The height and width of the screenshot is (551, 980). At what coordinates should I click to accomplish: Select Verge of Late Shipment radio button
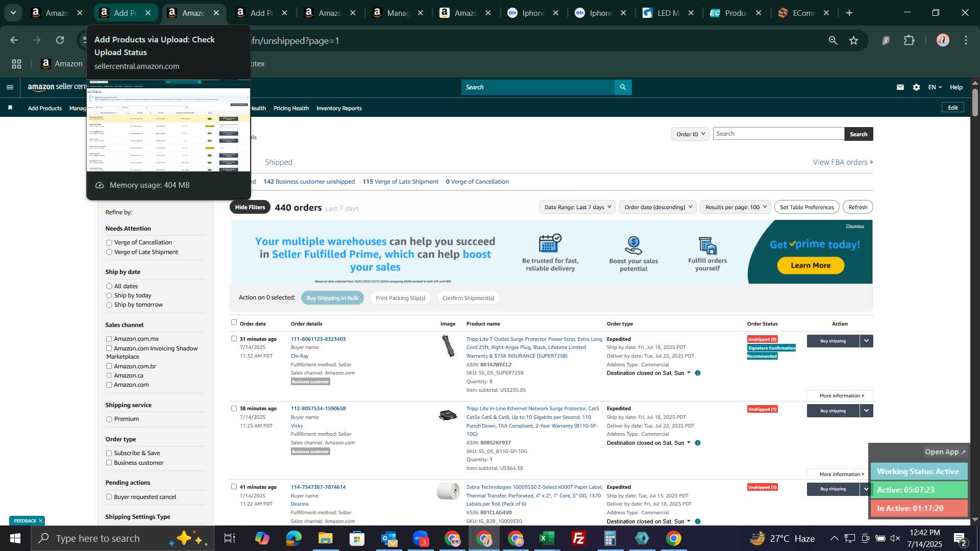point(109,252)
